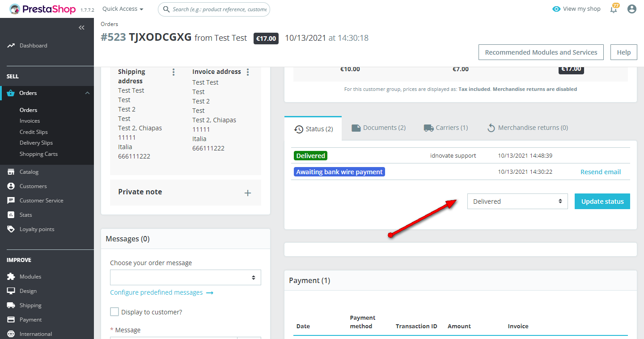Open the employee profile avatar
Viewport: 644px width, 339px height.
click(632, 9)
